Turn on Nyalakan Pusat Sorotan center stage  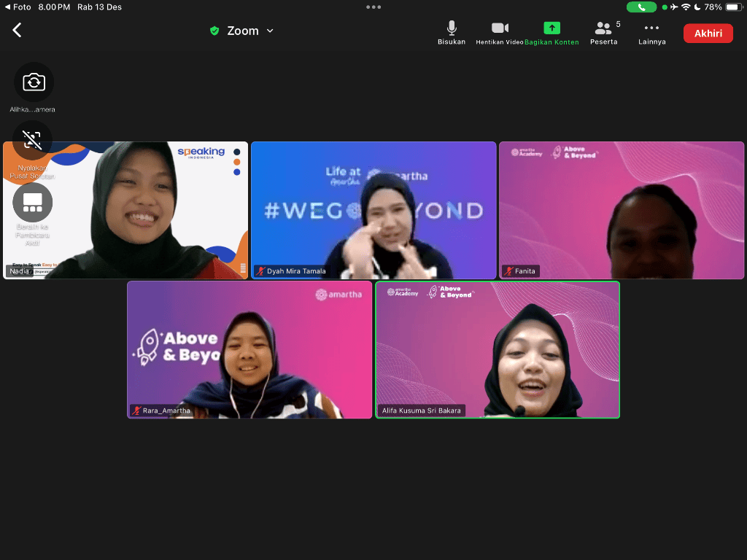click(32, 140)
